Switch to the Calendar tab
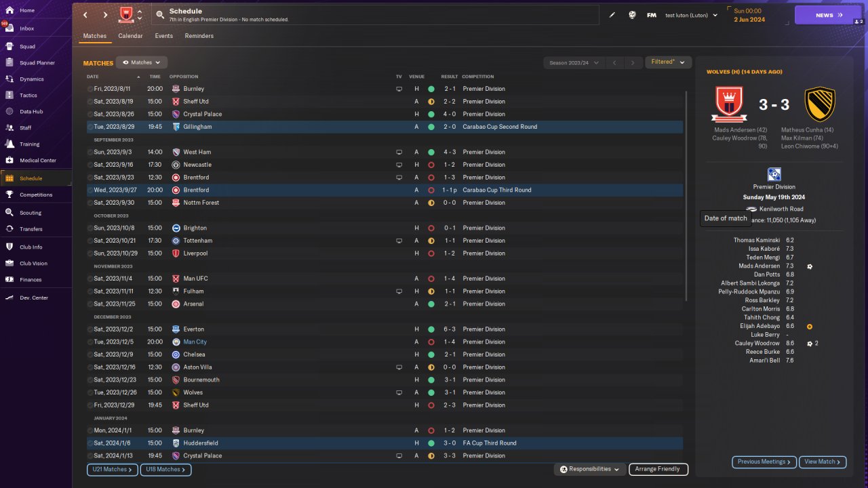The image size is (868, 488). (x=130, y=36)
